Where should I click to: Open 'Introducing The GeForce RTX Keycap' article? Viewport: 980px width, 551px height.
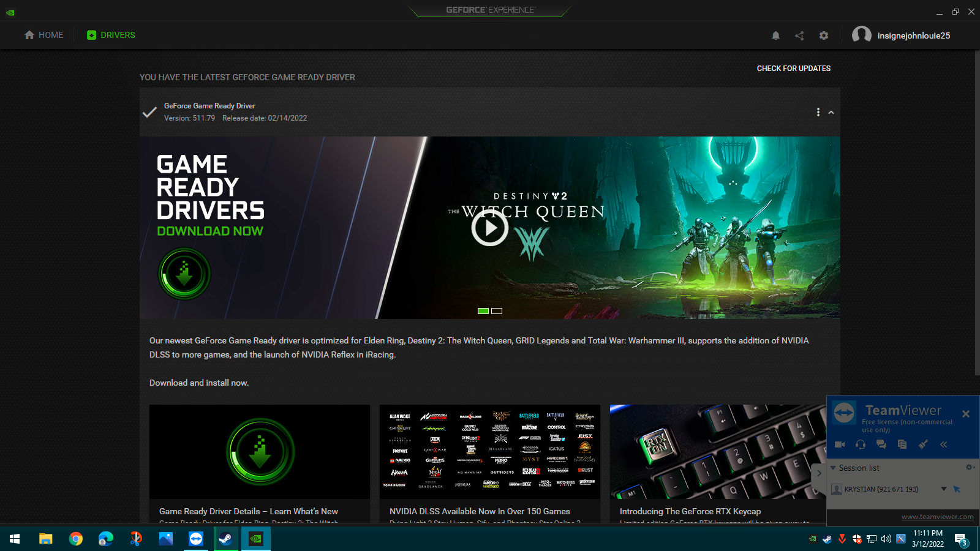coord(690,511)
